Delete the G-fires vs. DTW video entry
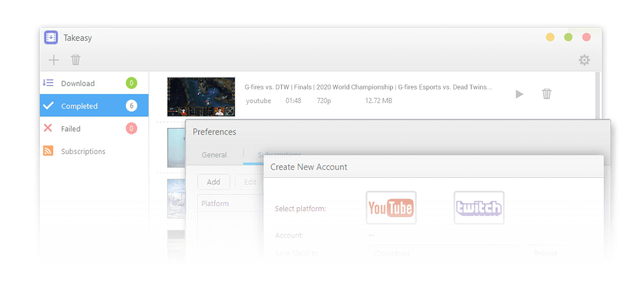 [x=546, y=94]
